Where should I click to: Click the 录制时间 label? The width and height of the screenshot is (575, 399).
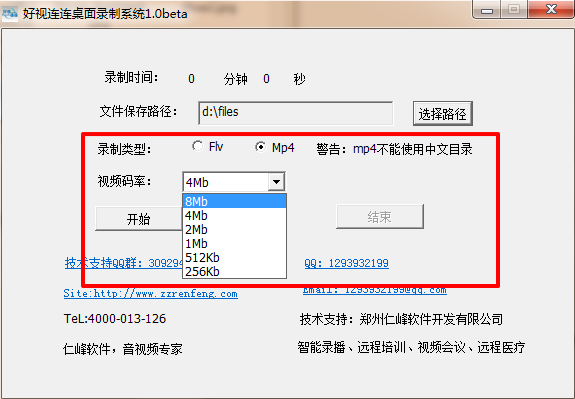tap(131, 77)
